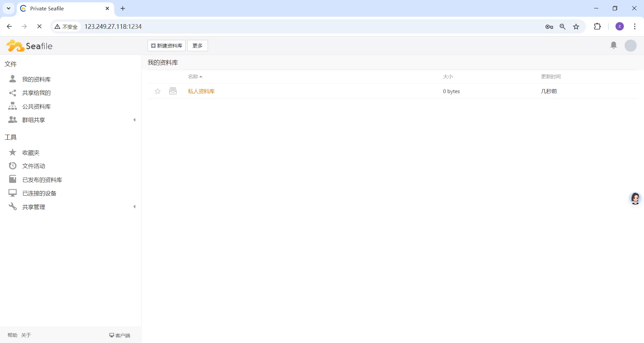The image size is (644, 343).
Task: Click the 我的资料库 person icon
Action: point(12,79)
